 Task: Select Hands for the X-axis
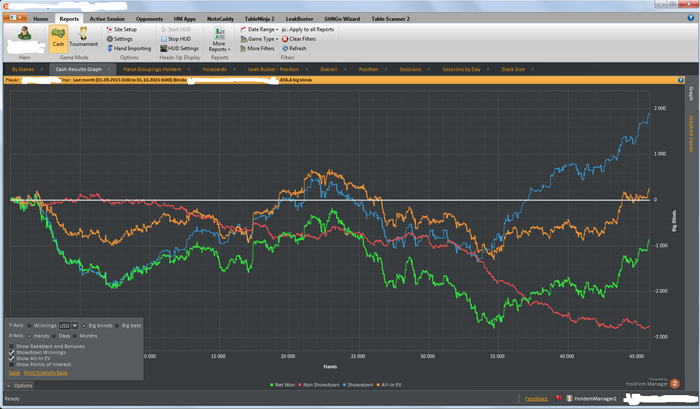[29, 336]
